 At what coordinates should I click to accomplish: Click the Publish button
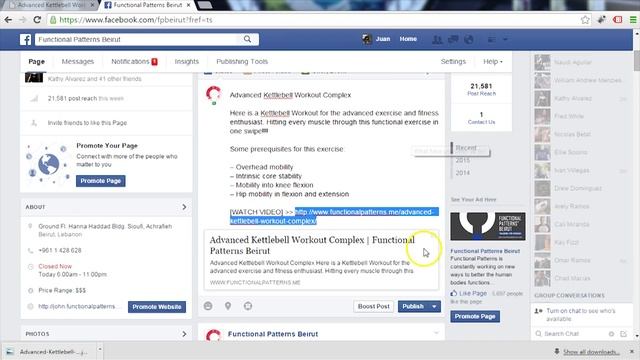pyautogui.click(x=413, y=306)
